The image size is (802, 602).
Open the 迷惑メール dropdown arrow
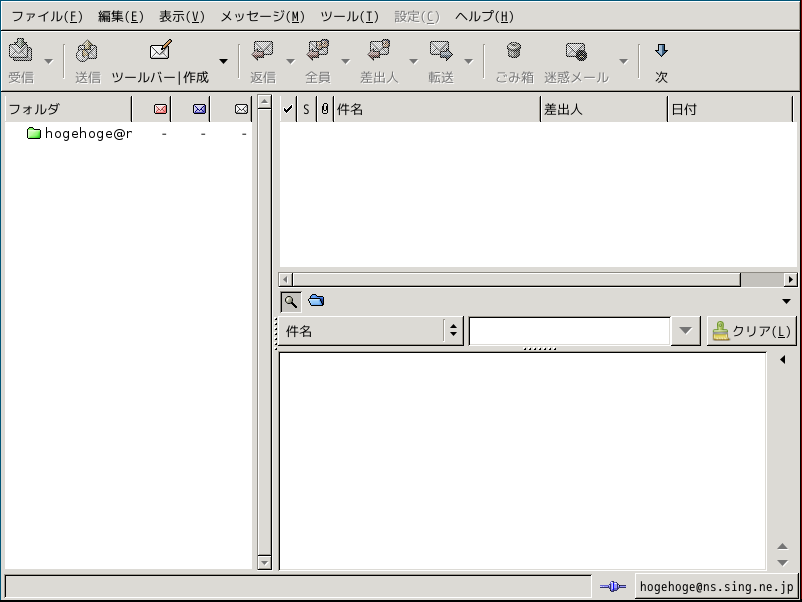coord(623,61)
